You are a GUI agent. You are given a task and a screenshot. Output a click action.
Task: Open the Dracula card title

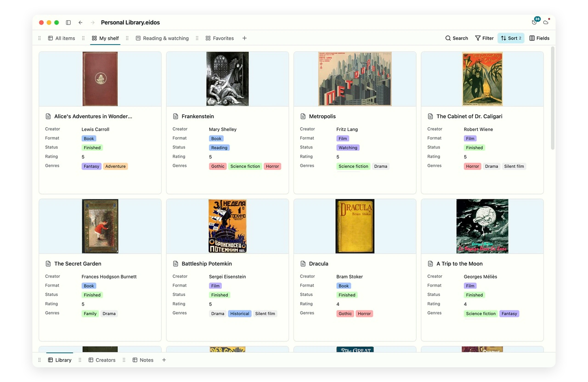(319, 264)
